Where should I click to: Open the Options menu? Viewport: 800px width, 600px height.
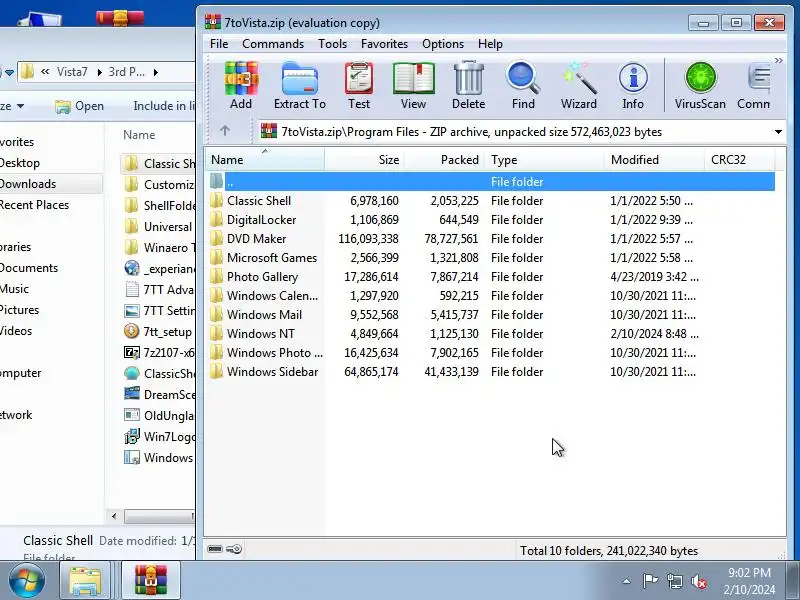(442, 44)
